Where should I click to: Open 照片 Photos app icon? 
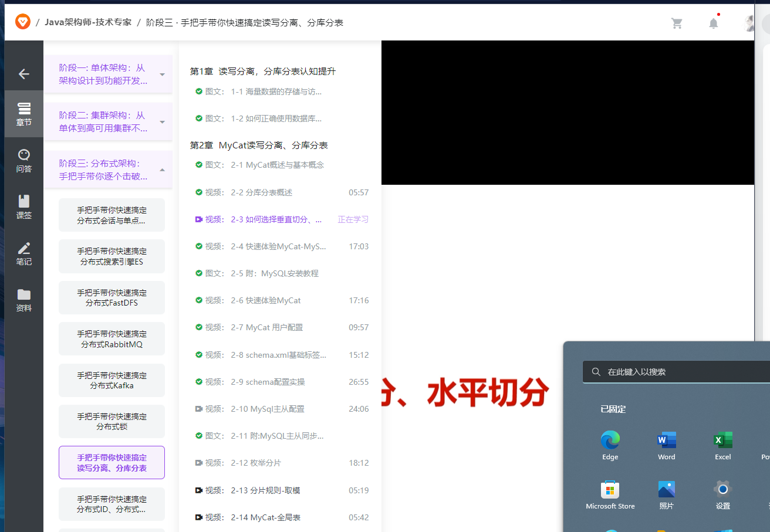point(667,494)
